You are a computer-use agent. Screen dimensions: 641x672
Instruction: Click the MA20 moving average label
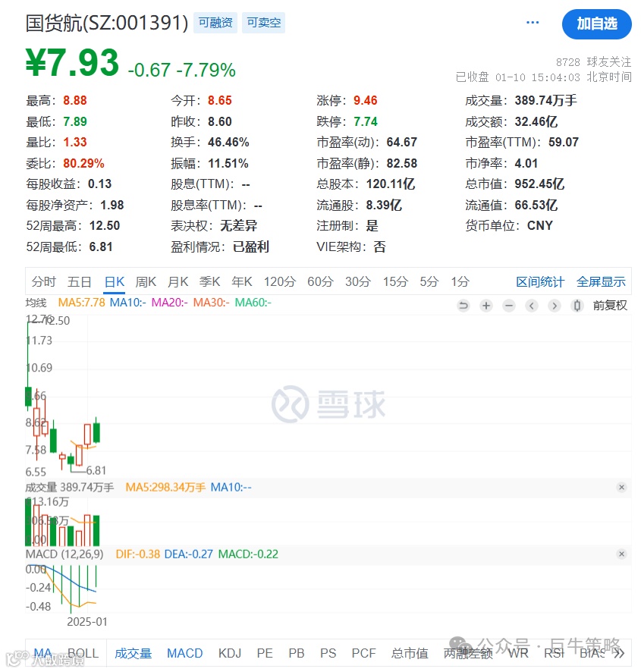(x=169, y=303)
